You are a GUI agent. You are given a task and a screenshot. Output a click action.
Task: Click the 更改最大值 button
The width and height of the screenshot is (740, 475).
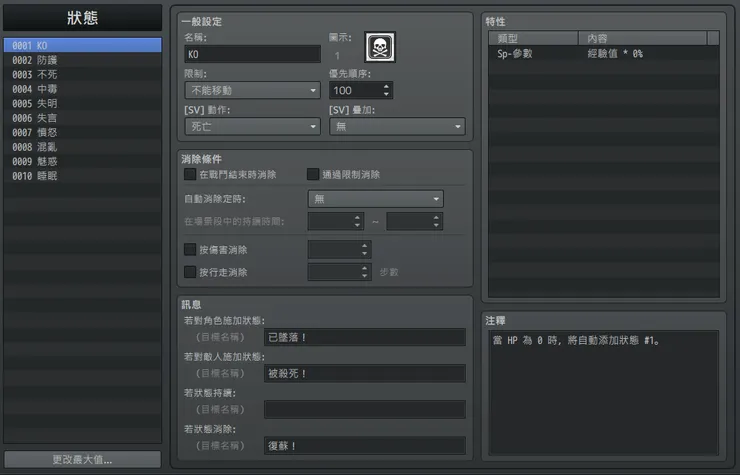pyautogui.click(x=83, y=459)
